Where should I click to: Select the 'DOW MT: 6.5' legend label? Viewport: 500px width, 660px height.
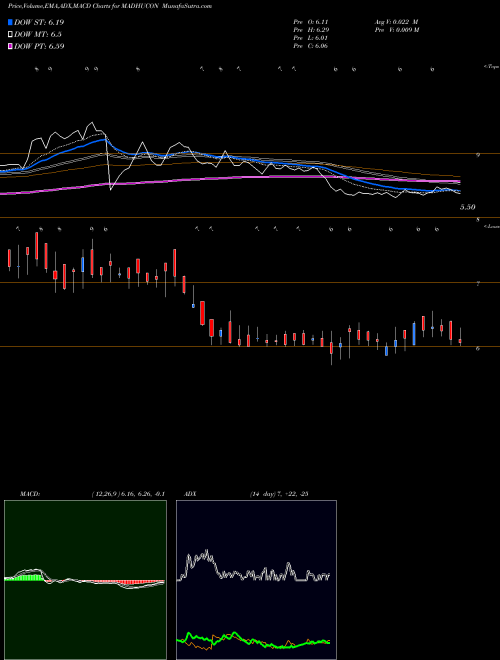[x=37, y=34]
